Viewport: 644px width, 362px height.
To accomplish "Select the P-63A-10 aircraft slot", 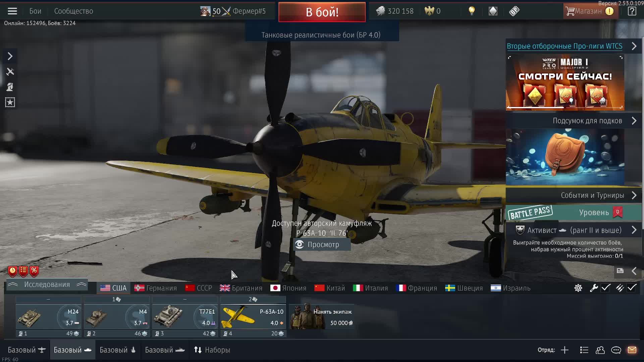I will pyautogui.click(x=253, y=317).
